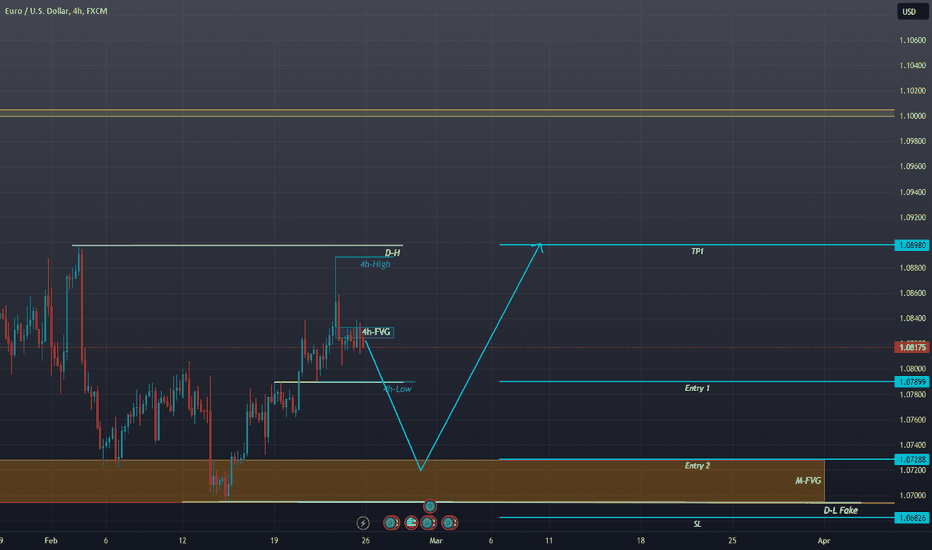Click the red current price label 1.08175
Image resolution: width=932 pixels, height=550 pixels.
(x=912, y=347)
